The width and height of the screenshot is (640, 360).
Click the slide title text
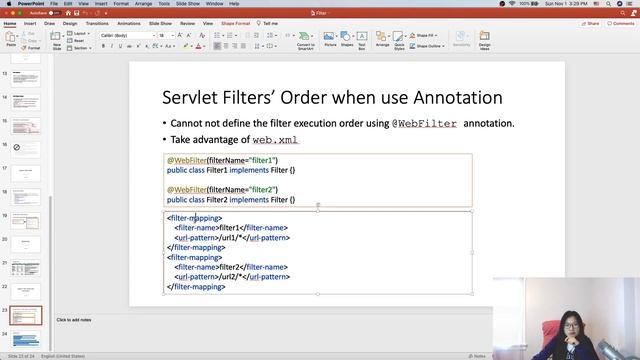(332, 98)
